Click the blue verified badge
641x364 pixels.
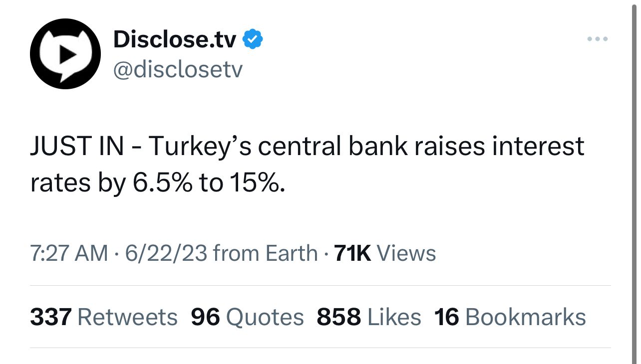[253, 39]
